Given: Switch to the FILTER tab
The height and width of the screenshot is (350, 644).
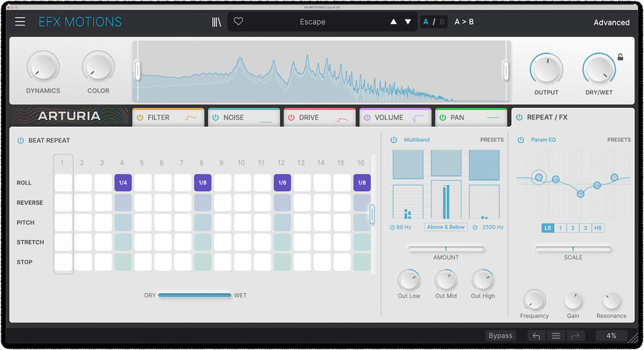Looking at the screenshot, I should [168, 117].
